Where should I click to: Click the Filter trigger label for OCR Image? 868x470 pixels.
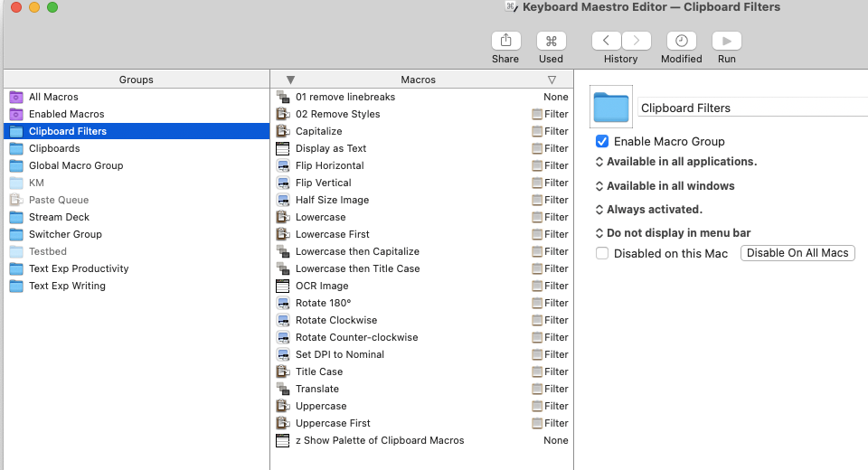tap(556, 286)
